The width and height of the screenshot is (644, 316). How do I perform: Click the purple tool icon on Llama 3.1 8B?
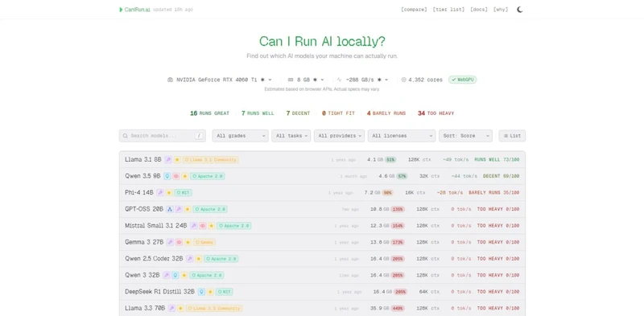click(168, 160)
